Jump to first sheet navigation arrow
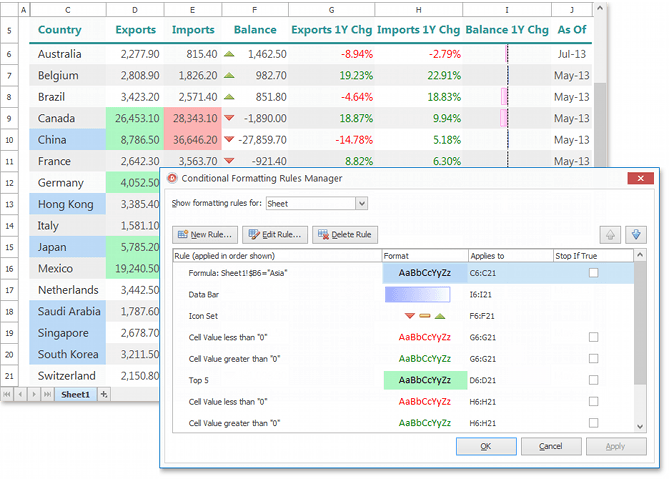Screen dimensions: 669x481 pyautogui.click(x=9, y=395)
